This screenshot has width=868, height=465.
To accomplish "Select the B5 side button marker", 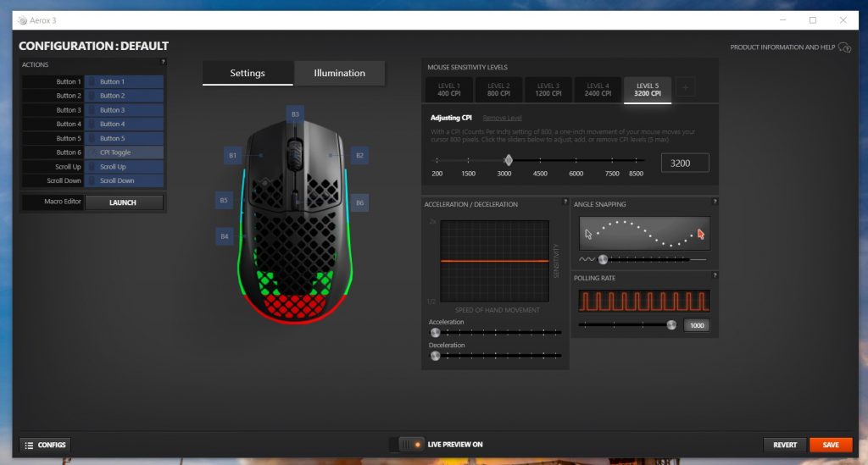I will (224, 200).
